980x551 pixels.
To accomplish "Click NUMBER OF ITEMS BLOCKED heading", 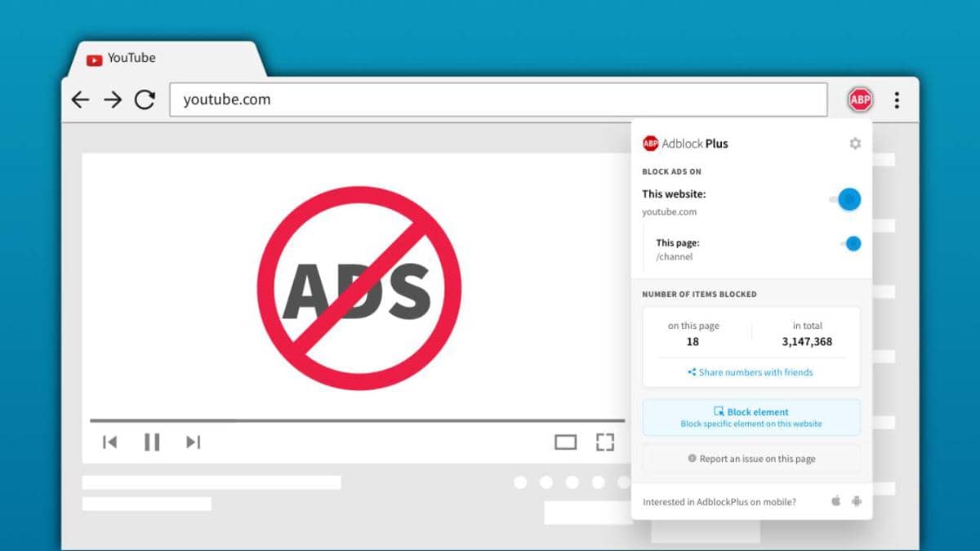I will click(x=699, y=294).
